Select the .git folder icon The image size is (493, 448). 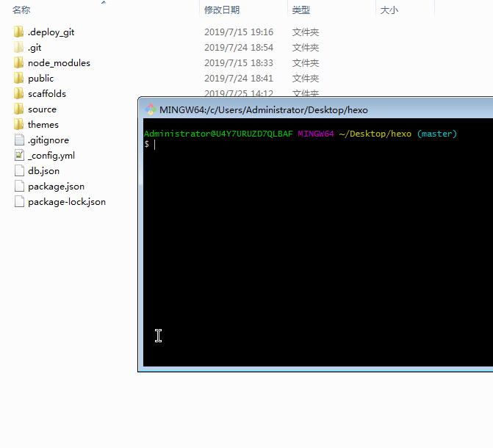(18, 47)
